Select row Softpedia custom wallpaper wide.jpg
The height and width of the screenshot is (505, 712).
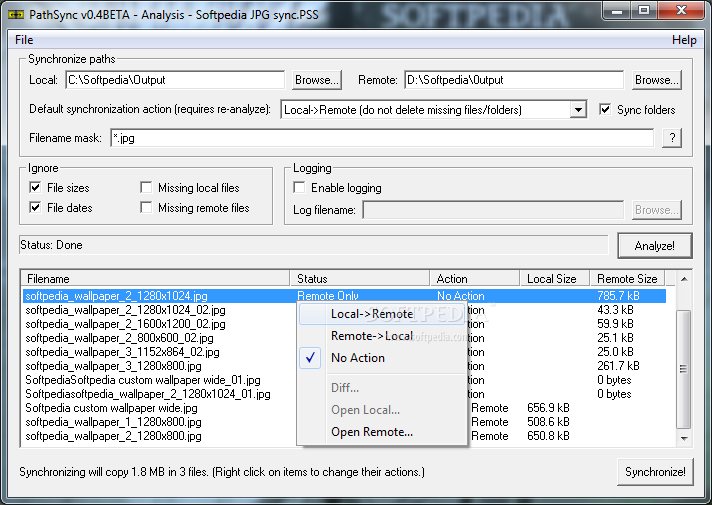coord(344,408)
